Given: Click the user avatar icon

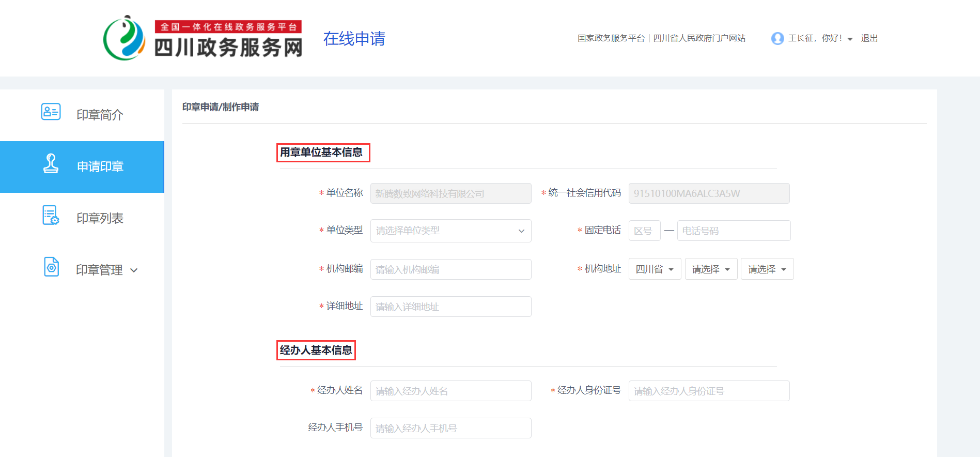Looking at the screenshot, I should (777, 38).
